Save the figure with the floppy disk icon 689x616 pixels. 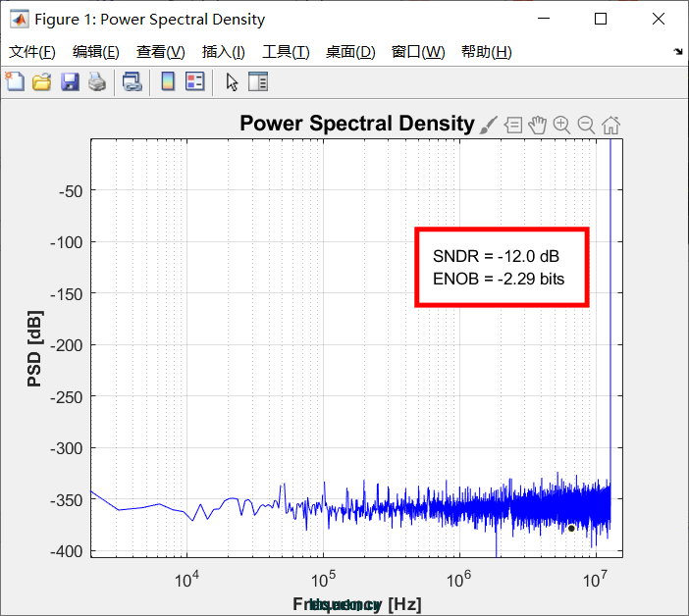[x=69, y=82]
